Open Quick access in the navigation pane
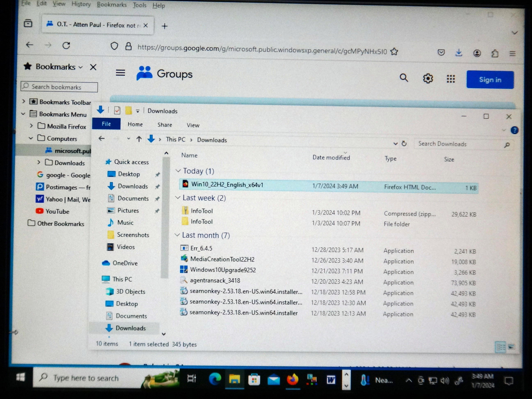Screen dimensions: 532x399 point(131,162)
